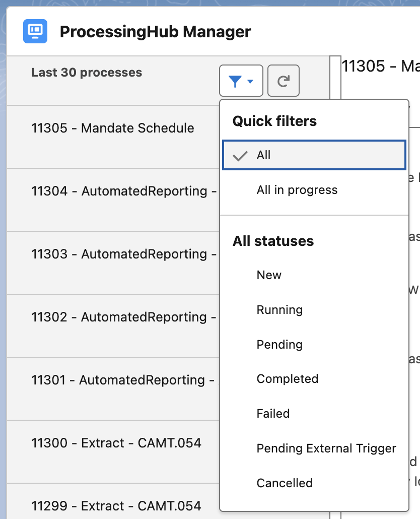420x519 pixels.
Task: Filter processes by New status
Action: [269, 275]
